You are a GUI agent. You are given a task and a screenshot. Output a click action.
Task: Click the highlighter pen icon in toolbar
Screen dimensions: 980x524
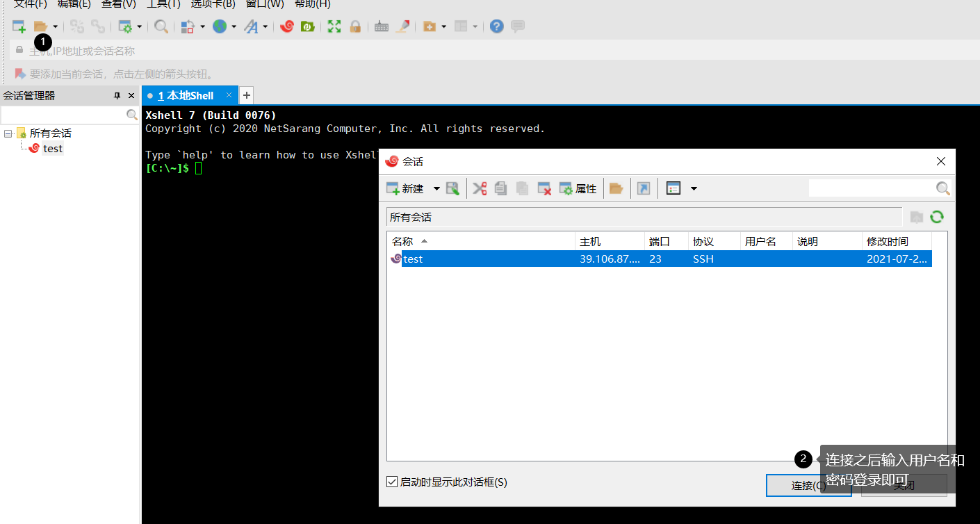(402, 26)
